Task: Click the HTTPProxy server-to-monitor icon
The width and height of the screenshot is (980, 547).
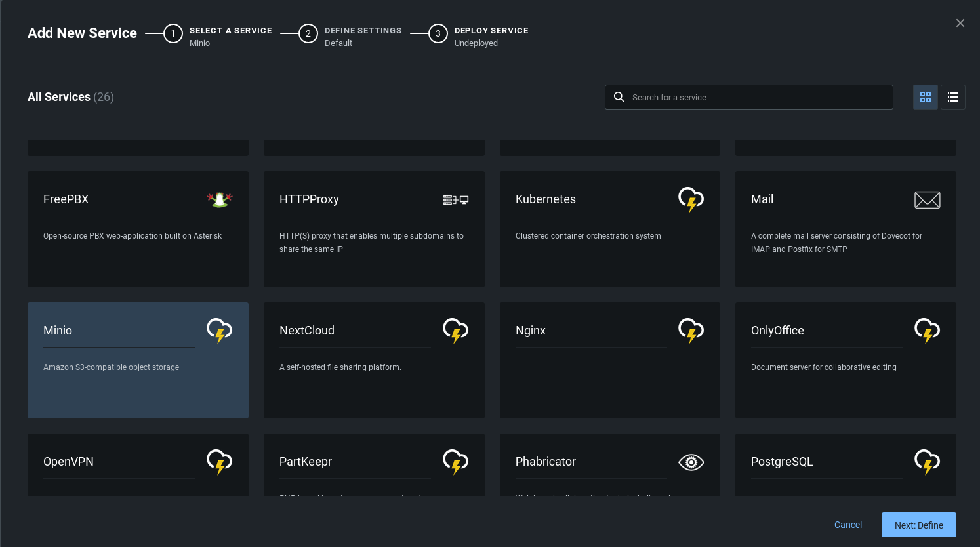Action: 456,200
